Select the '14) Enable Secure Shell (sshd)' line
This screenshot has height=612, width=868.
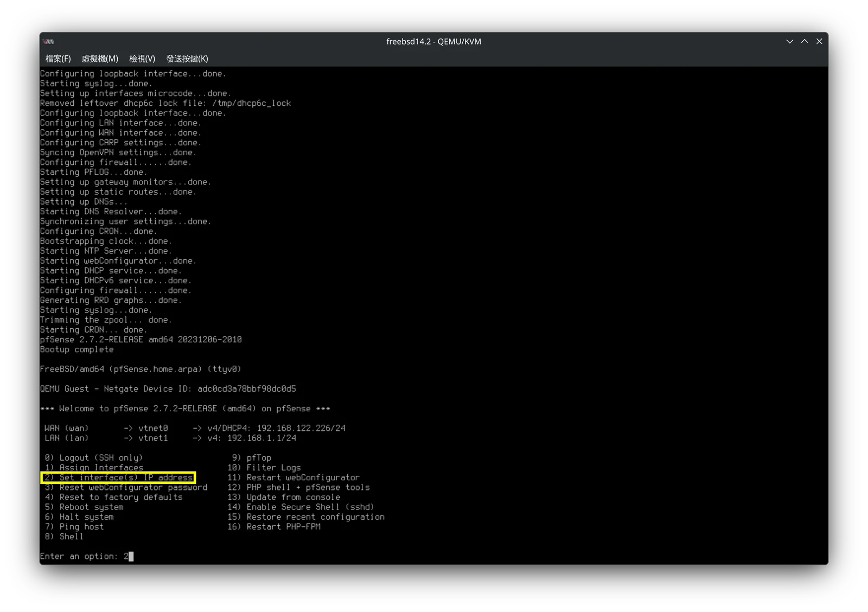pos(301,507)
